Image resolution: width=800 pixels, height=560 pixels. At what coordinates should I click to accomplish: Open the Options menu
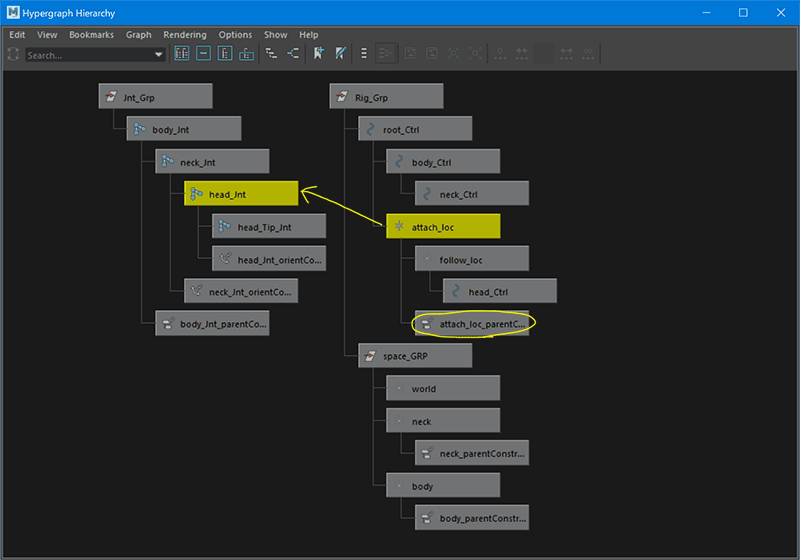coord(235,35)
